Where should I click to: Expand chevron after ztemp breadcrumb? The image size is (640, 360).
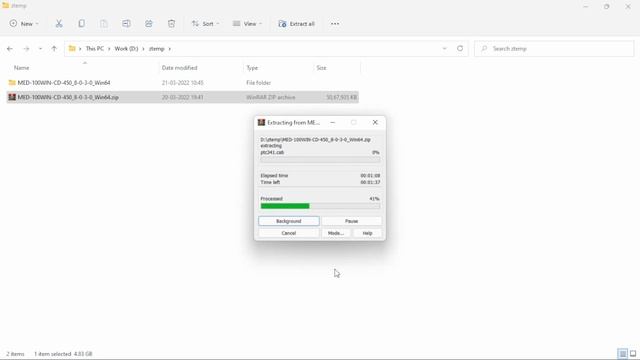[x=170, y=49]
